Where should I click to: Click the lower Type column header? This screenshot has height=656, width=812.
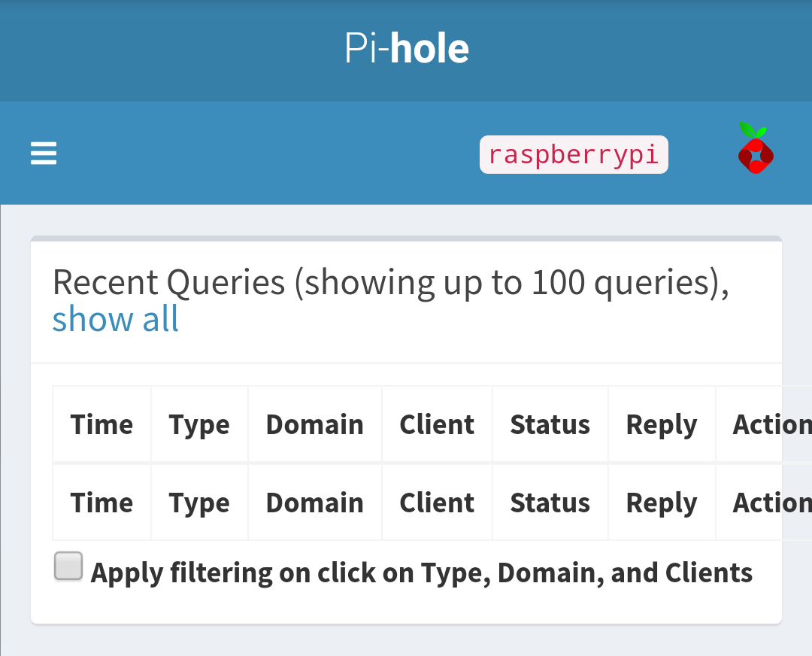(x=199, y=502)
